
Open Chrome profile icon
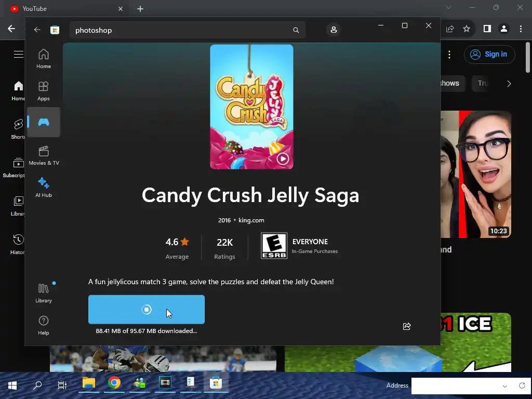point(504,29)
